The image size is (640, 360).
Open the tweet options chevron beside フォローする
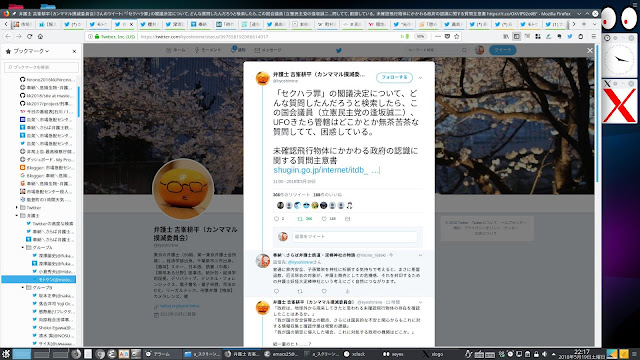(420, 78)
